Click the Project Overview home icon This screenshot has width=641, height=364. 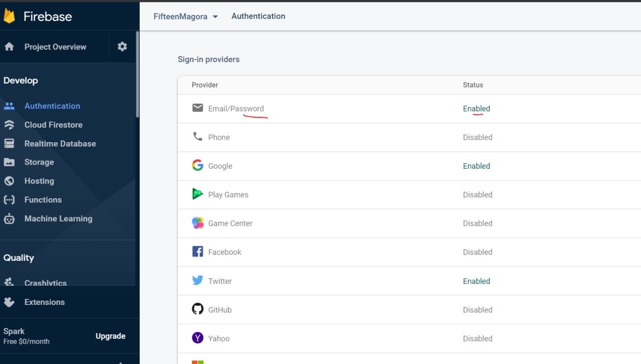pos(9,47)
